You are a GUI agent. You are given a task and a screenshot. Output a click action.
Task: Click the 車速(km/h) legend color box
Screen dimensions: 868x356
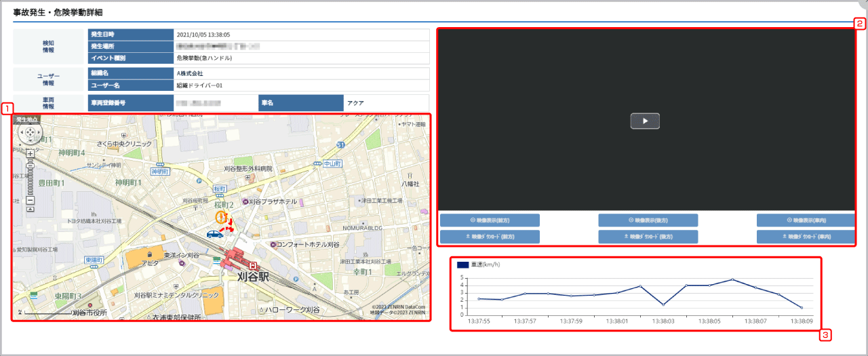coord(462,265)
